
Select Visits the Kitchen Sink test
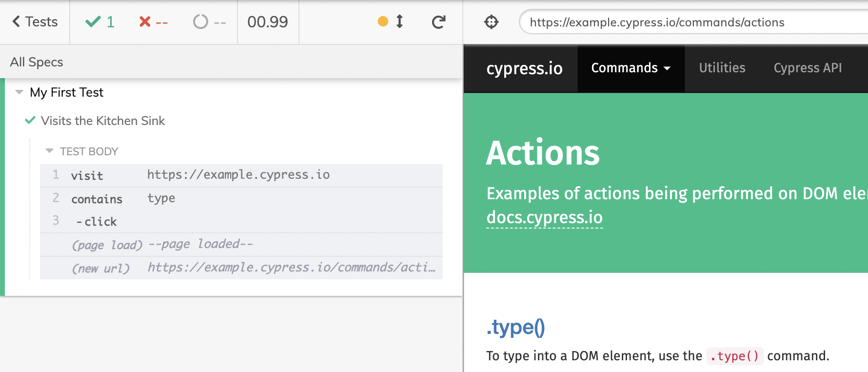[x=103, y=121]
